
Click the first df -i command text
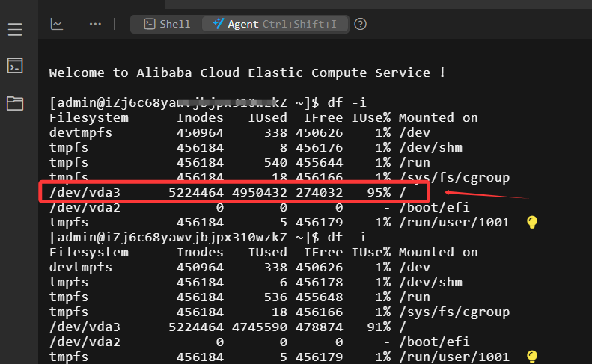[x=347, y=102]
